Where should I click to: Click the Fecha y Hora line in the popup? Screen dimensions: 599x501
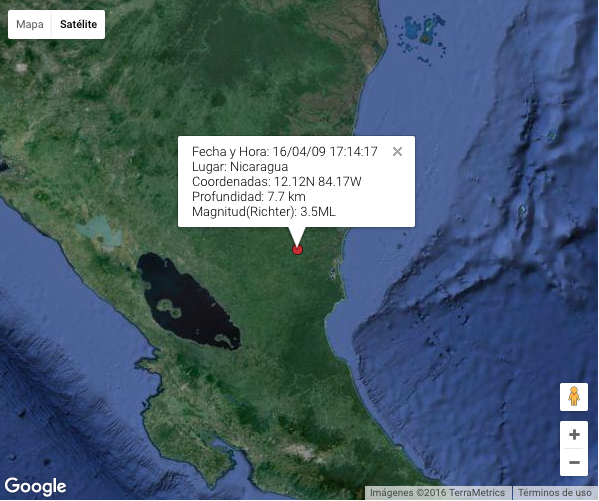click(x=285, y=152)
